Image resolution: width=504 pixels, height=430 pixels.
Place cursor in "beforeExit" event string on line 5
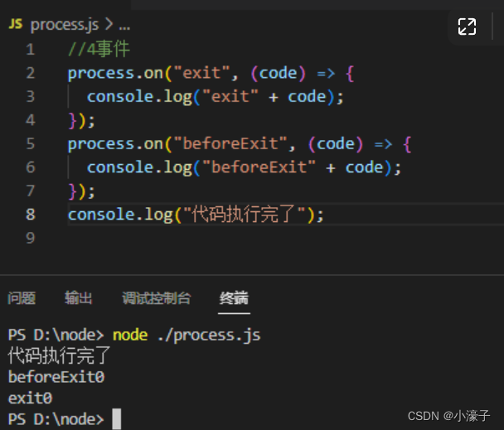(x=230, y=143)
